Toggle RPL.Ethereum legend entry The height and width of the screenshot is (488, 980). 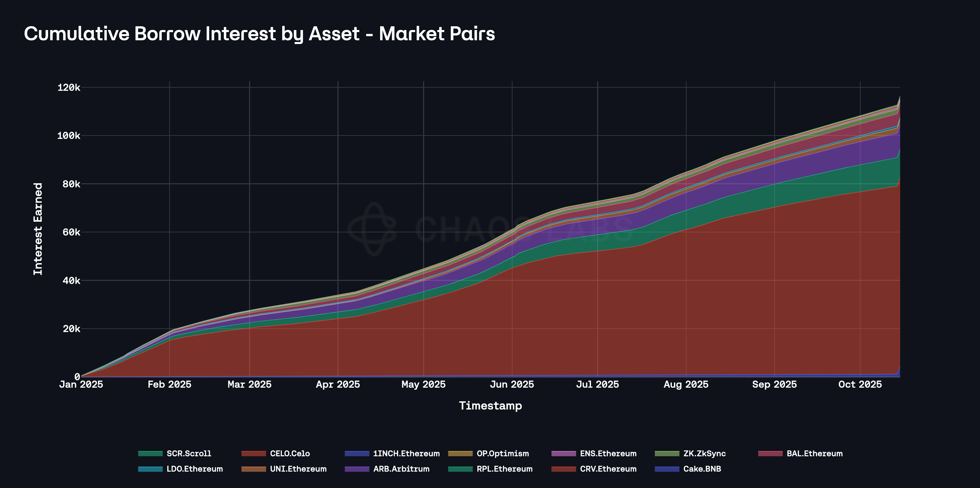coord(504,469)
